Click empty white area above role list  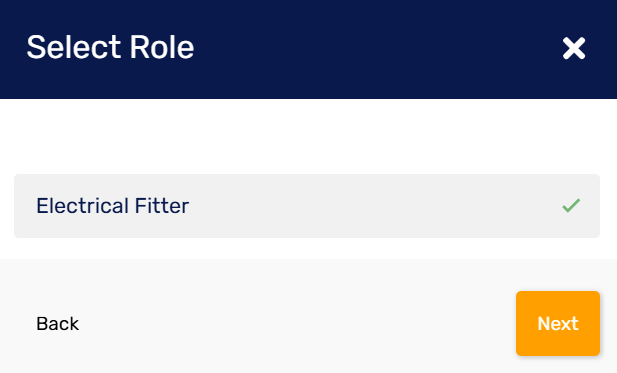point(308,136)
